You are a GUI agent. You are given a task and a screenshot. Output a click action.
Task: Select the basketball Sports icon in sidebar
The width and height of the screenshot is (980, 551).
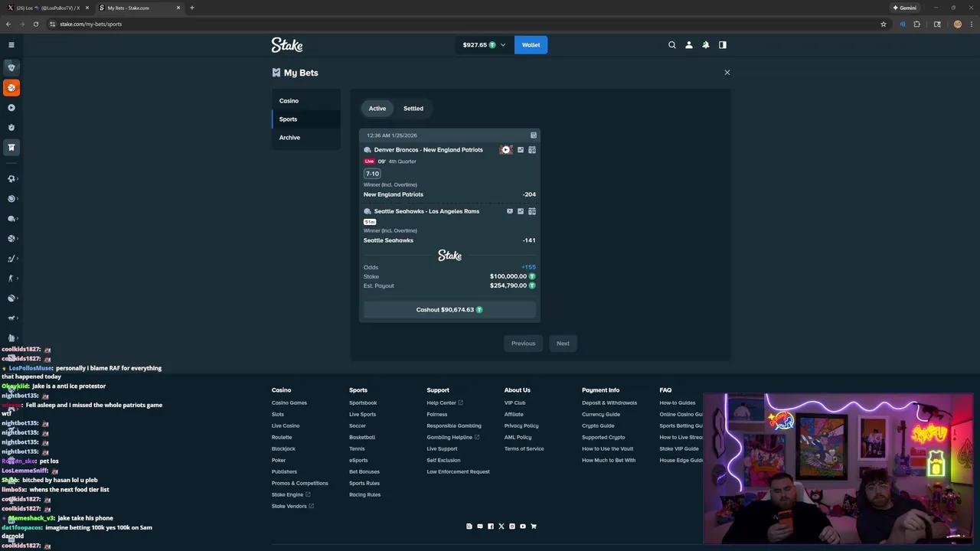click(11, 88)
